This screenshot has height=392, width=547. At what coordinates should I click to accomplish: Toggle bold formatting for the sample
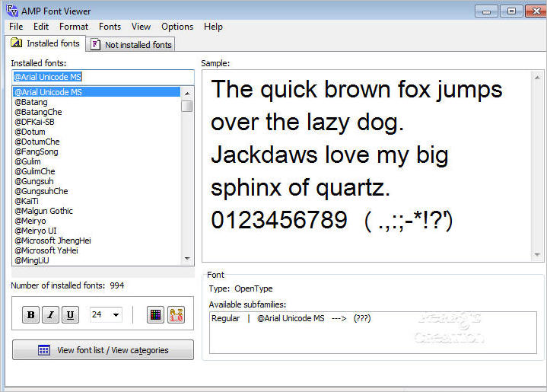(x=31, y=315)
